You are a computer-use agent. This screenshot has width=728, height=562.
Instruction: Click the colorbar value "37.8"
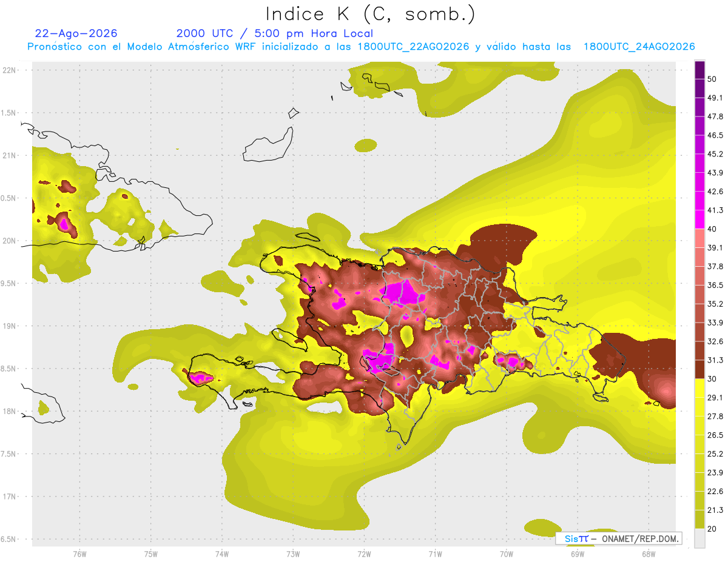click(715, 266)
